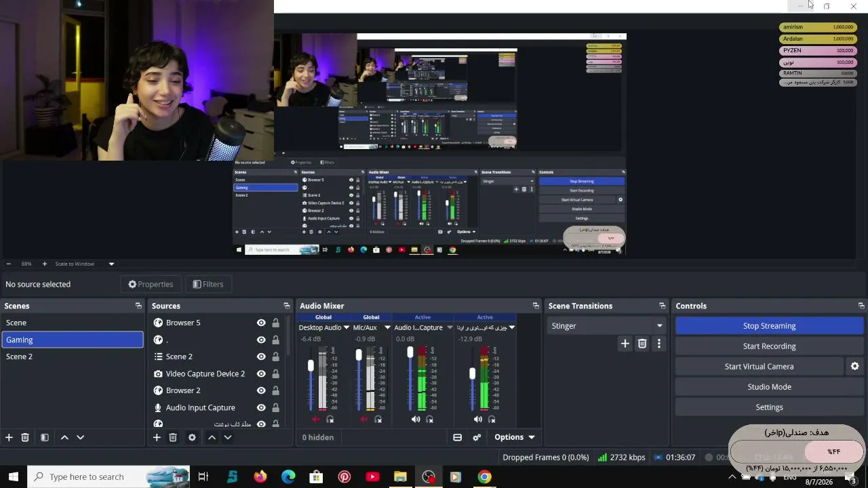
Task: Hide the Browser 2 source
Action: click(x=261, y=390)
